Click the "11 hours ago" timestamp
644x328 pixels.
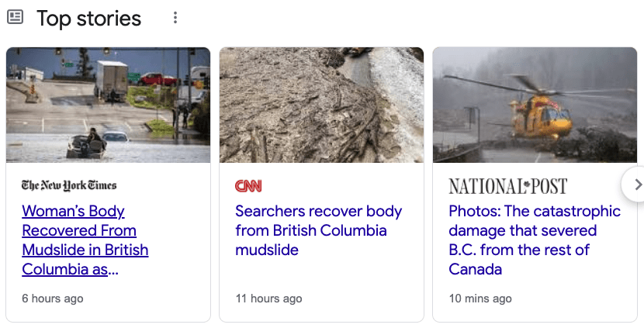tap(268, 299)
